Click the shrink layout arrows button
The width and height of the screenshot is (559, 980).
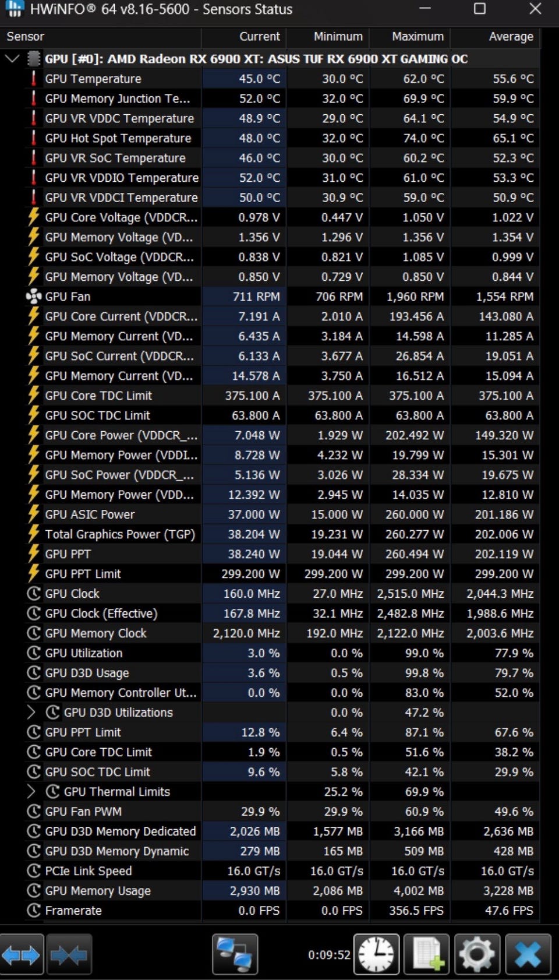(69, 954)
